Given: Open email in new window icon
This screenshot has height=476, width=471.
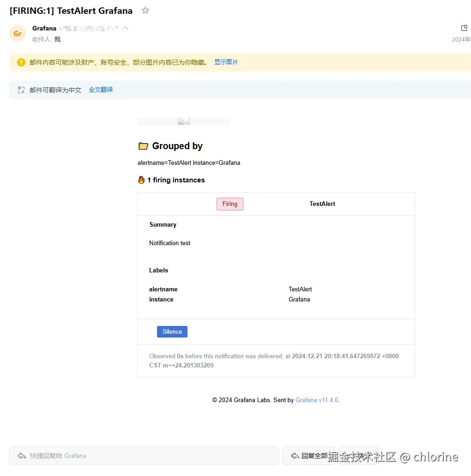Looking at the screenshot, I should (464, 28).
